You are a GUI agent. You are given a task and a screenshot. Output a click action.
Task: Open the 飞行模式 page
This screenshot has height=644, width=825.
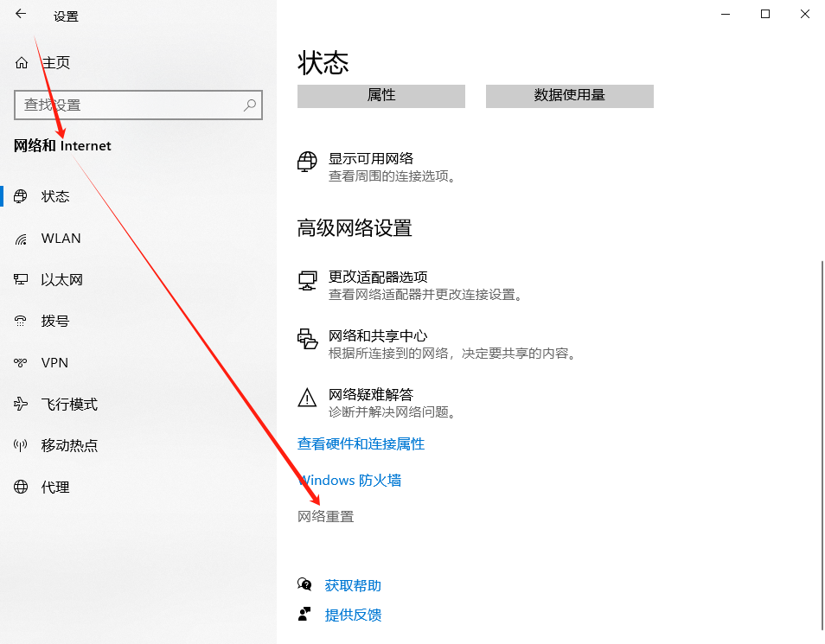[x=138, y=404]
